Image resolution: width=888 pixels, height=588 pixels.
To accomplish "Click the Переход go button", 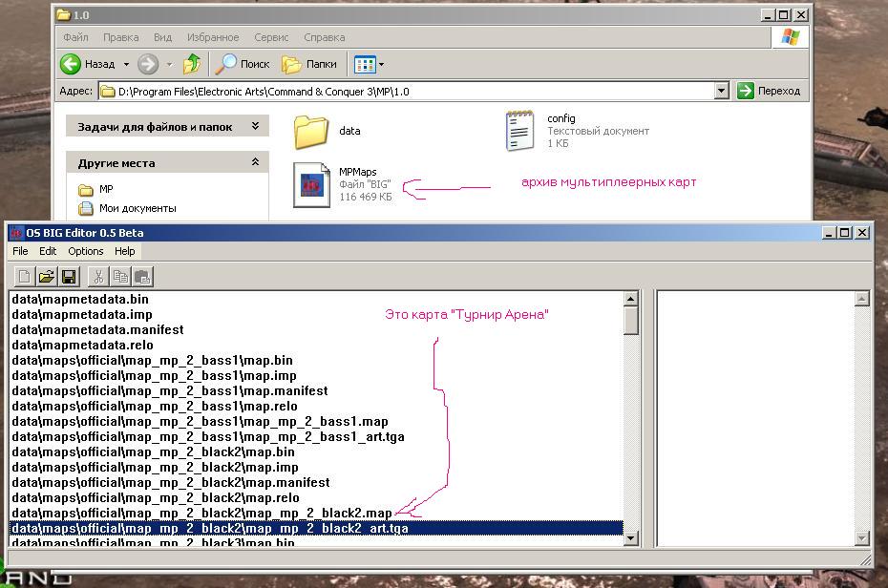I will (x=769, y=91).
